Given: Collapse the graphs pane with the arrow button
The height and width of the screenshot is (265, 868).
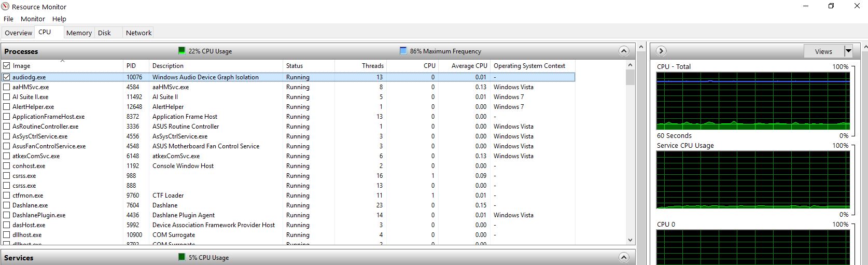Looking at the screenshot, I should click(x=661, y=51).
